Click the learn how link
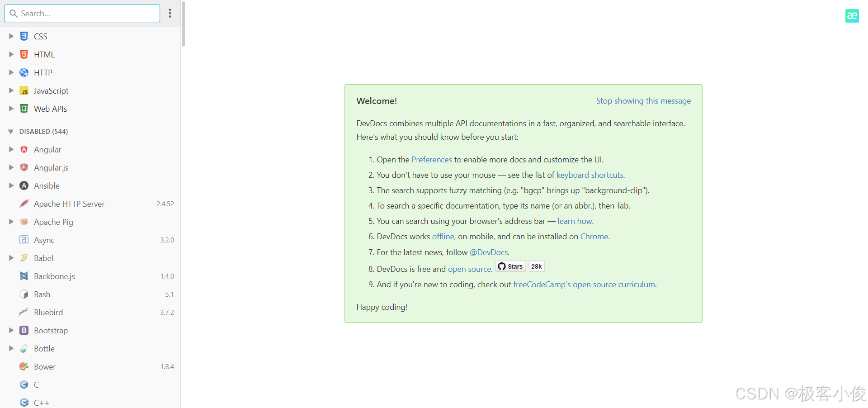Viewport: 868px width, 408px height. pyautogui.click(x=575, y=221)
